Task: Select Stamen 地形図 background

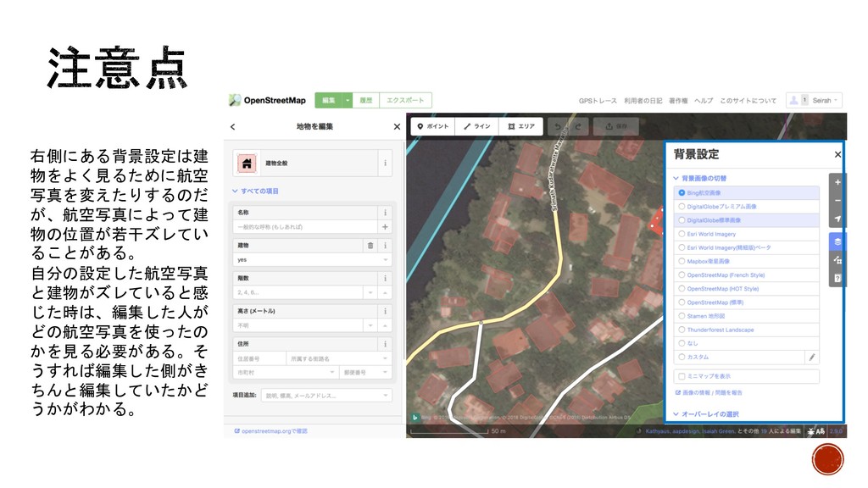Action: point(747,316)
